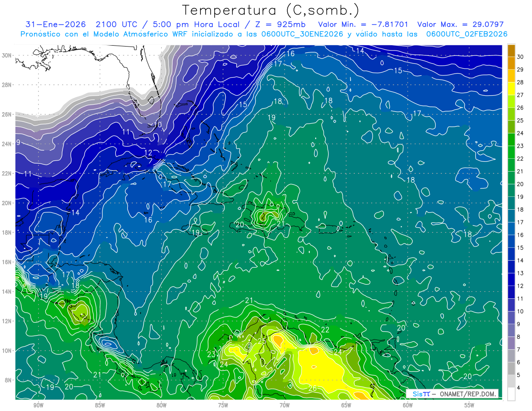Click 'Valor Max. = 29.0797' text
Screen dimensions: 532x411
[x=461, y=24]
